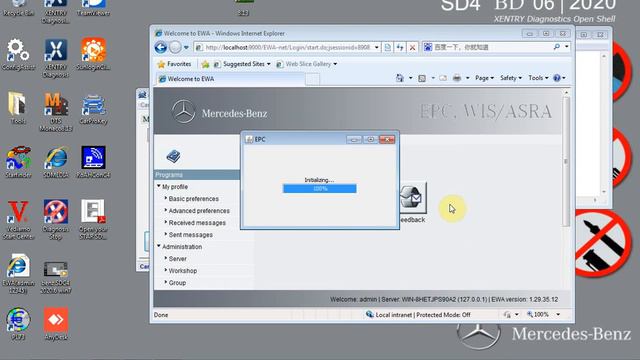Toggle compatibility view icon in address bar
Viewport: 640px width, 360px height.
coord(388,47)
